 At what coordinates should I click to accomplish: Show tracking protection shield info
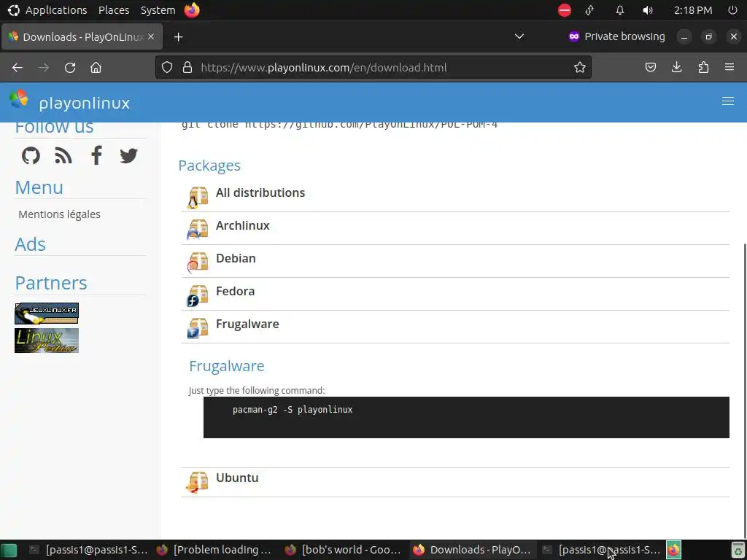[x=167, y=68]
